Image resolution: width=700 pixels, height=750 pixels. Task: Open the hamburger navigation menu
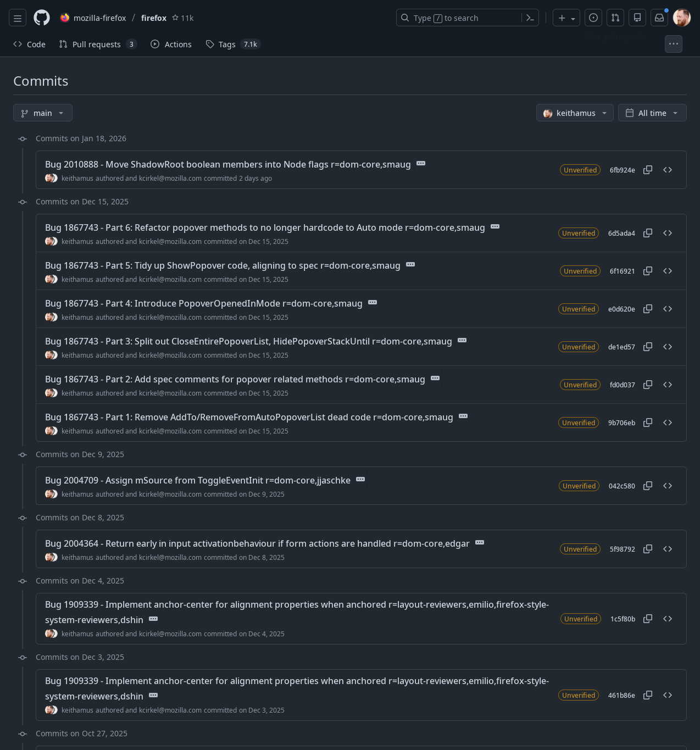pos(18,18)
